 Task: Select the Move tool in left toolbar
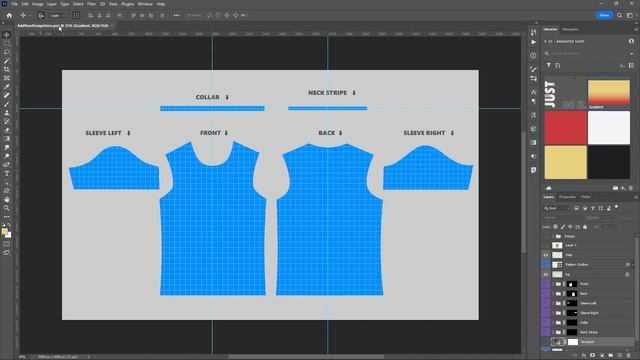point(7,35)
